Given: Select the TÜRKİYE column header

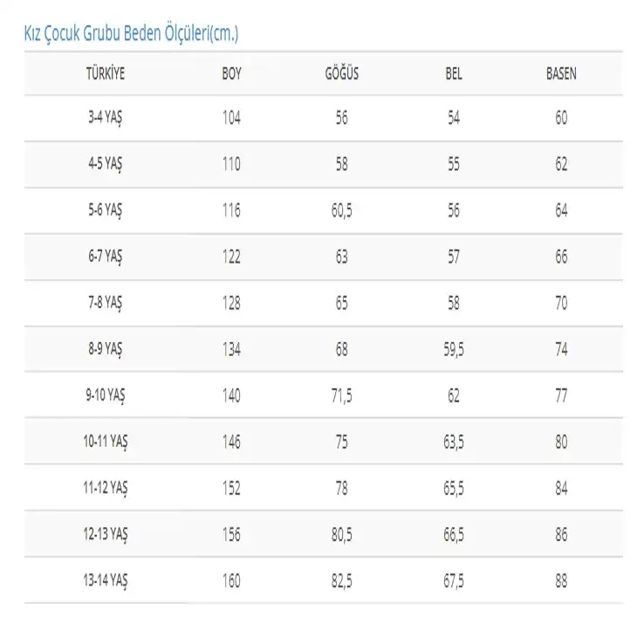Looking at the screenshot, I should (x=105, y=74).
